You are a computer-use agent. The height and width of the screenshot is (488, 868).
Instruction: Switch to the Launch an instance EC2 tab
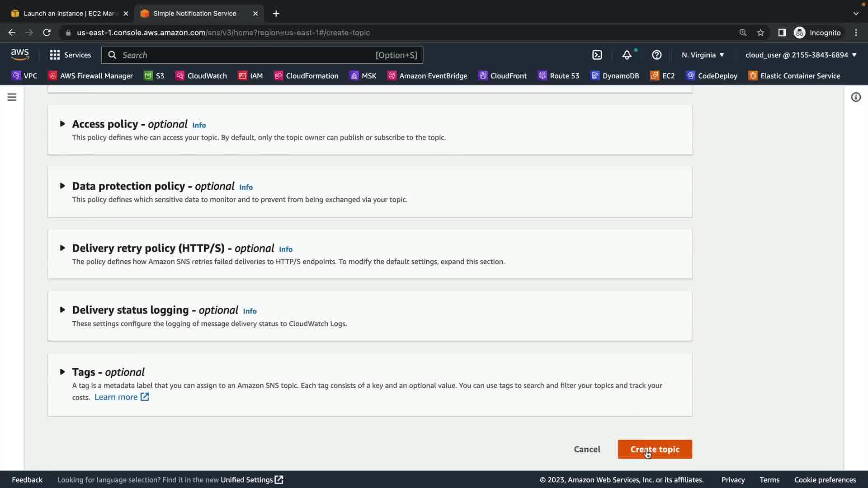68,14
